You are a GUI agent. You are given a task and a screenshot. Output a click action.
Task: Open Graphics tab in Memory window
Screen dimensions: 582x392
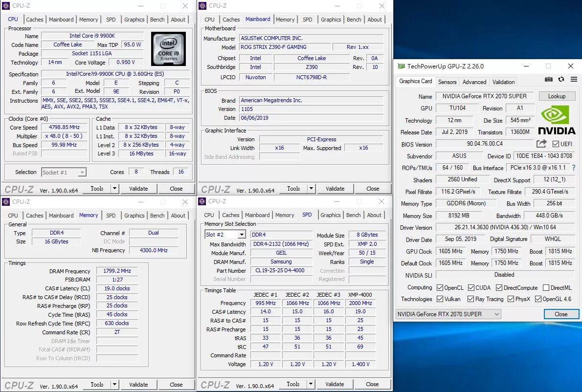(134, 216)
